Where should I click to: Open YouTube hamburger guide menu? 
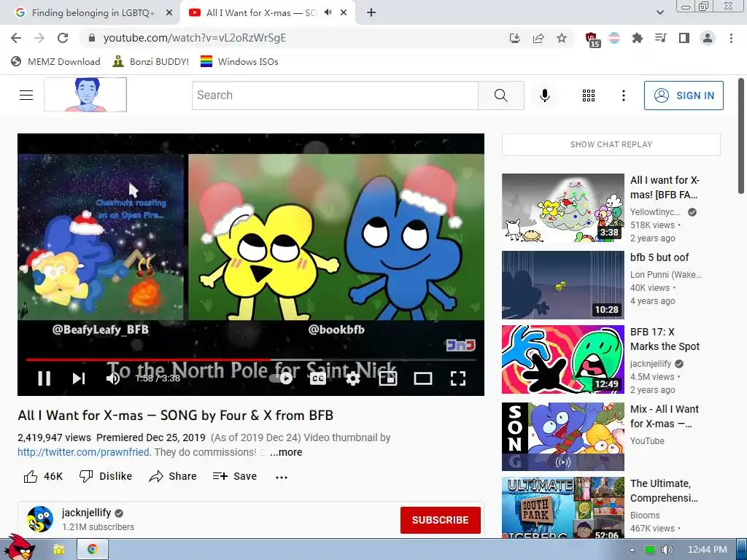tap(26, 96)
